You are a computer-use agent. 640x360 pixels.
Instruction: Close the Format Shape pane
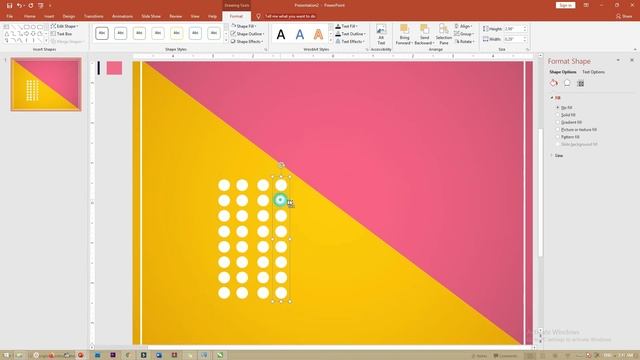click(x=632, y=60)
